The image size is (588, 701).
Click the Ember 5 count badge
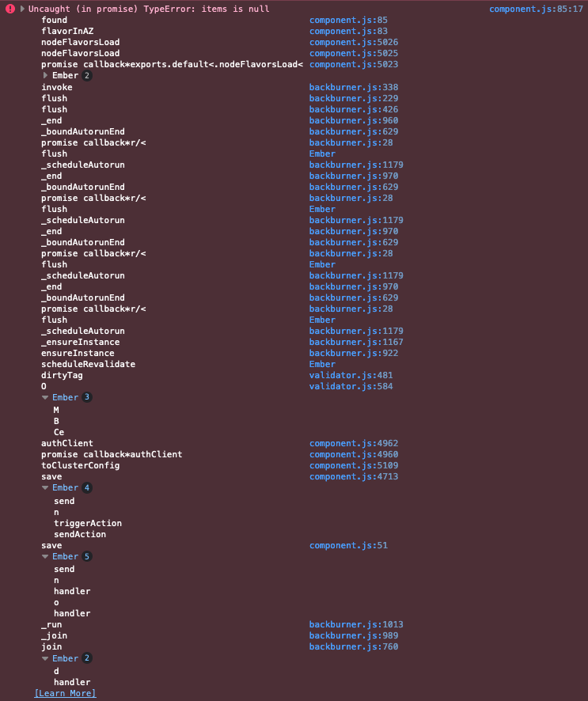click(87, 556)
